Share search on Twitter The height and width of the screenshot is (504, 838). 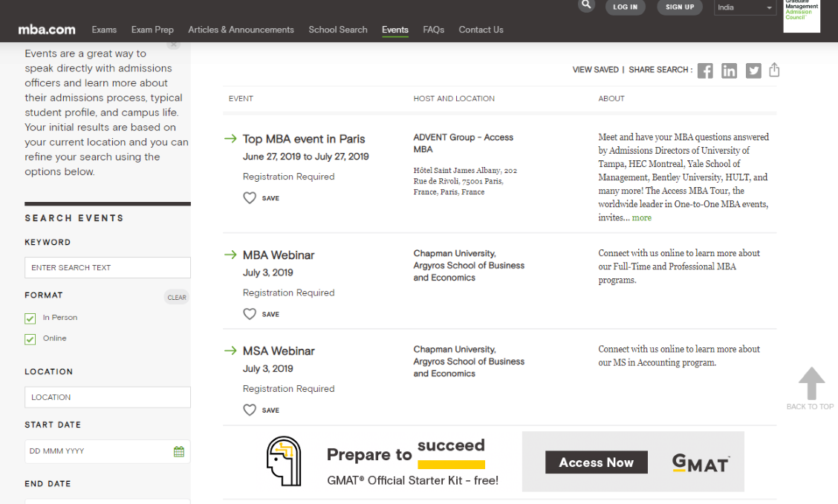click(x=753, y=71)
